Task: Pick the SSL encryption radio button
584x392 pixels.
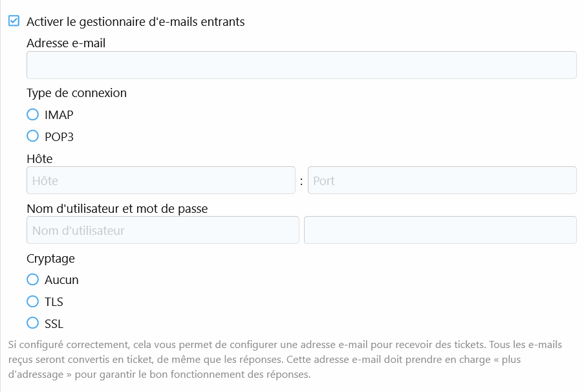Action: pos(33,323)
